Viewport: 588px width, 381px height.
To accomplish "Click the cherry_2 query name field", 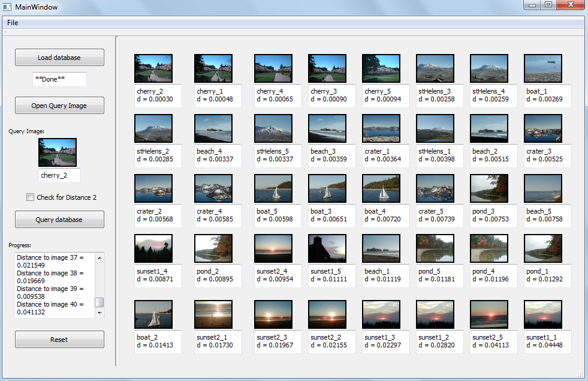I will tap(59, 175).
